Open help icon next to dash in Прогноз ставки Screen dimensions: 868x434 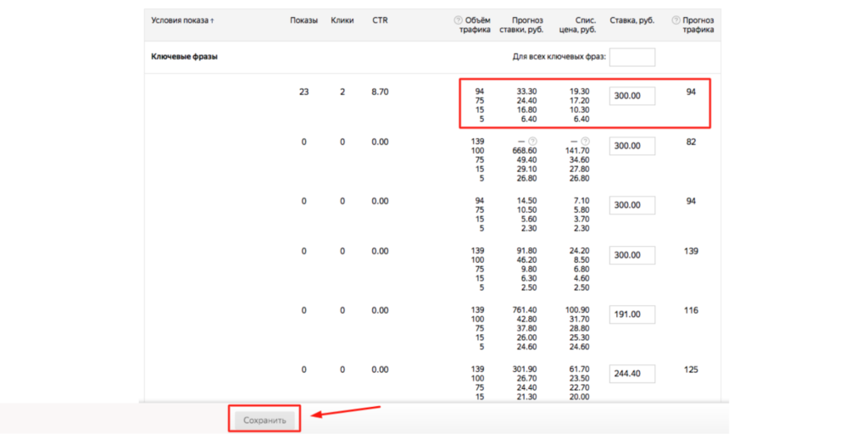[532, 142]
